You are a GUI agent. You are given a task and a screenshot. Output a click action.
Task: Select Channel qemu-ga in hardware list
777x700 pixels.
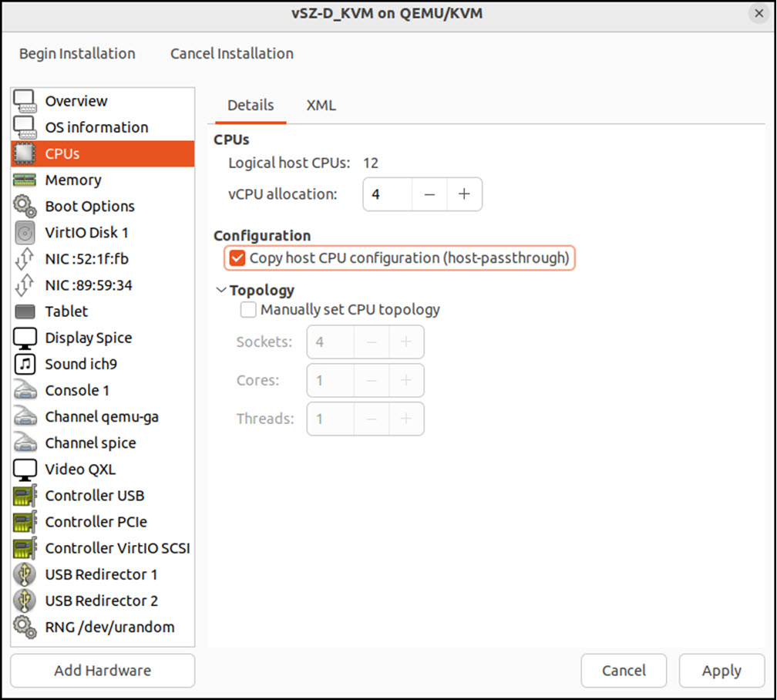[x=103, y=417]
